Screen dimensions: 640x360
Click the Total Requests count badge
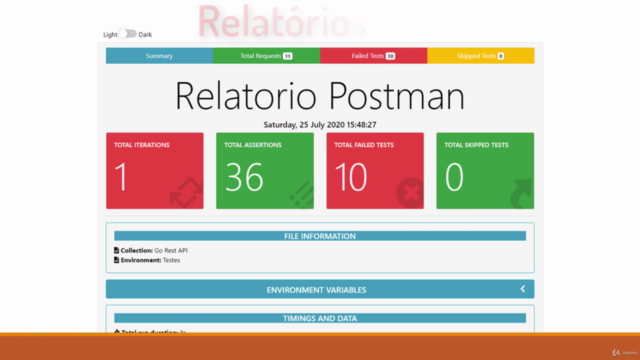pos(288,56)
